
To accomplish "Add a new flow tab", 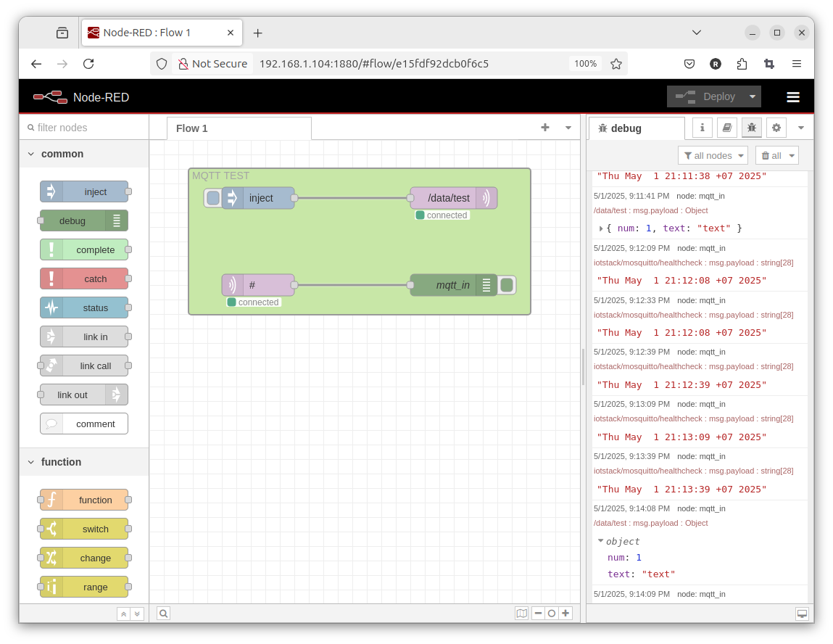I will tap(545, 128).
